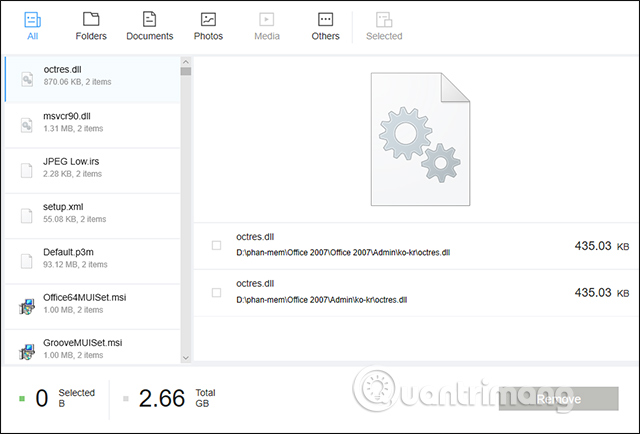Open the setup.xml duplicate group
Screen dimensions: 640x434
click(x=90, y=212)
